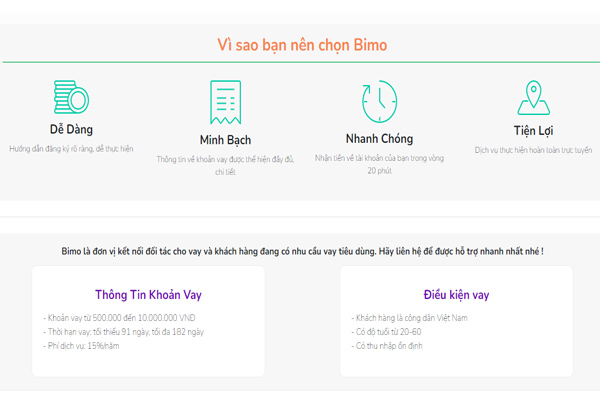The width and height of the screenshot is (600, 400).
Task: Click text Hướng dẫn đăng ký rõ ràng
Action: coord(71,149)
